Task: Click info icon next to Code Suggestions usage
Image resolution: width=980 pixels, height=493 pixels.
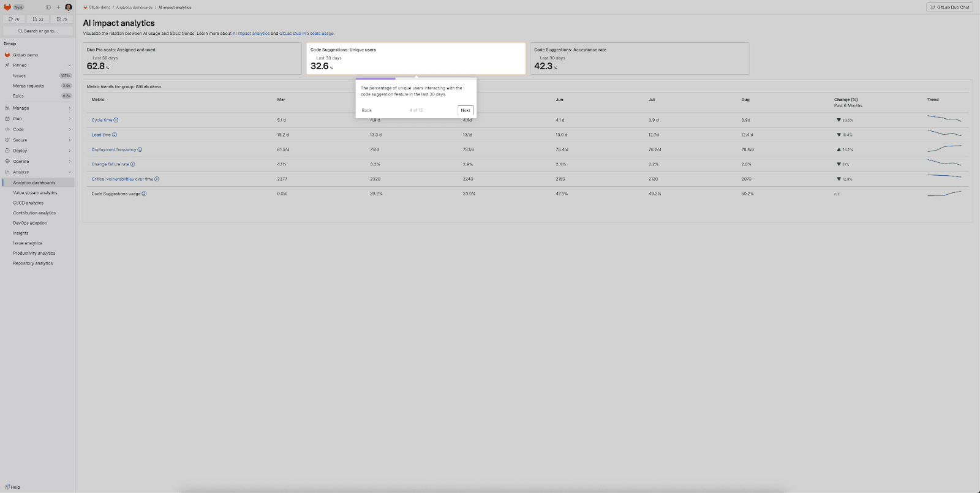Action: point(144,194)
